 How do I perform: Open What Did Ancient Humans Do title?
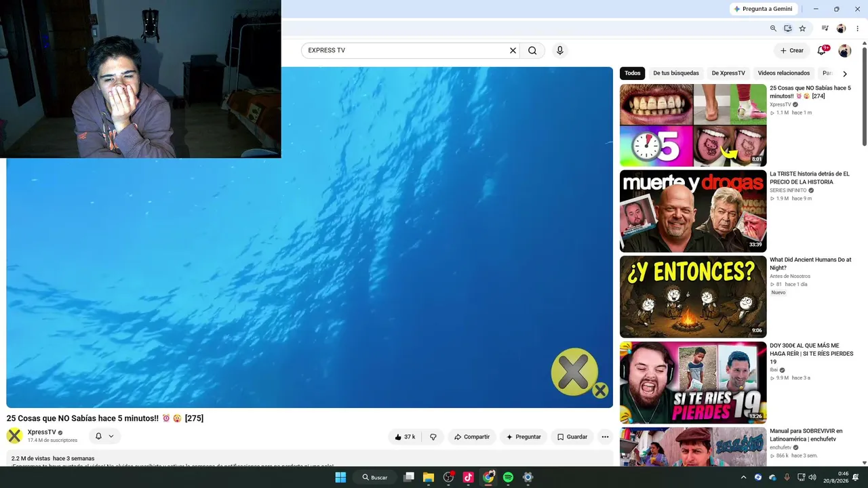(810, 264)
